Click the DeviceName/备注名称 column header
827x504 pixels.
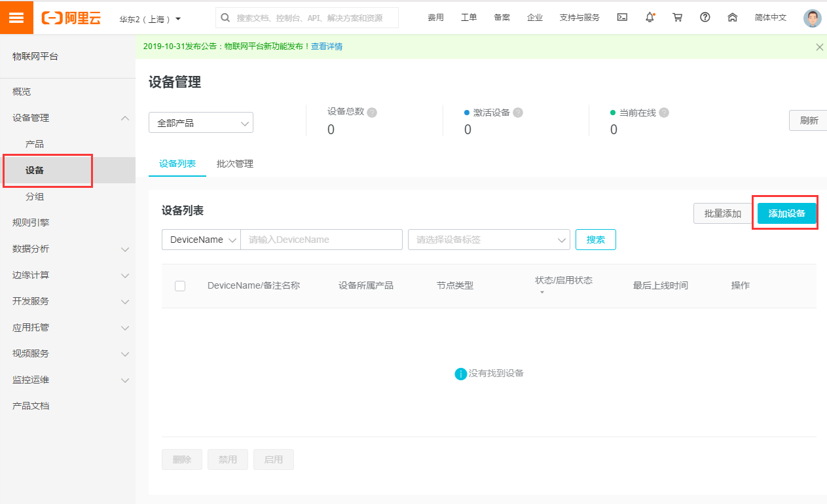click(253, 285)
